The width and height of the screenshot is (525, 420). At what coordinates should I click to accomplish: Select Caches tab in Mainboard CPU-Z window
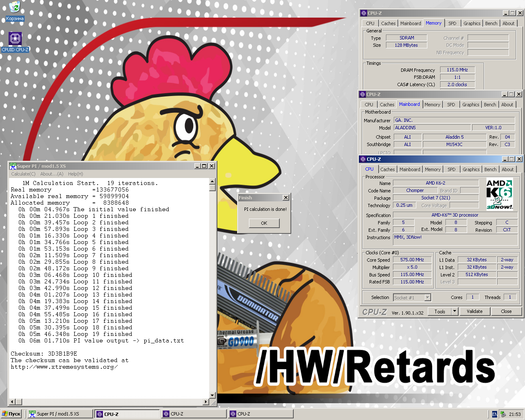pos(387,105)
